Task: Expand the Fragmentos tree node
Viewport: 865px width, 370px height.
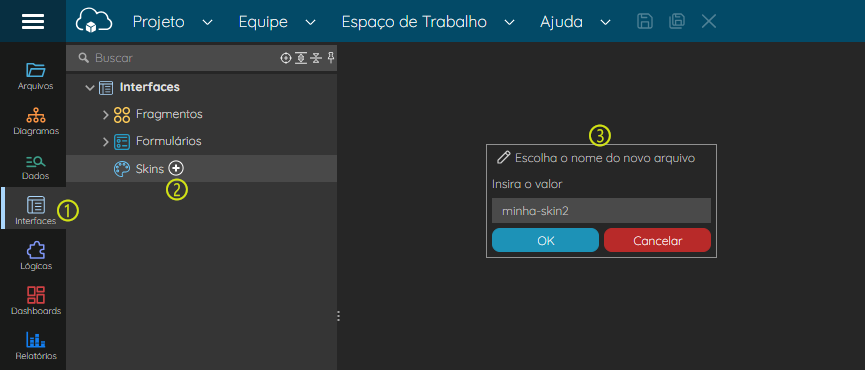Action: (106, 115)
